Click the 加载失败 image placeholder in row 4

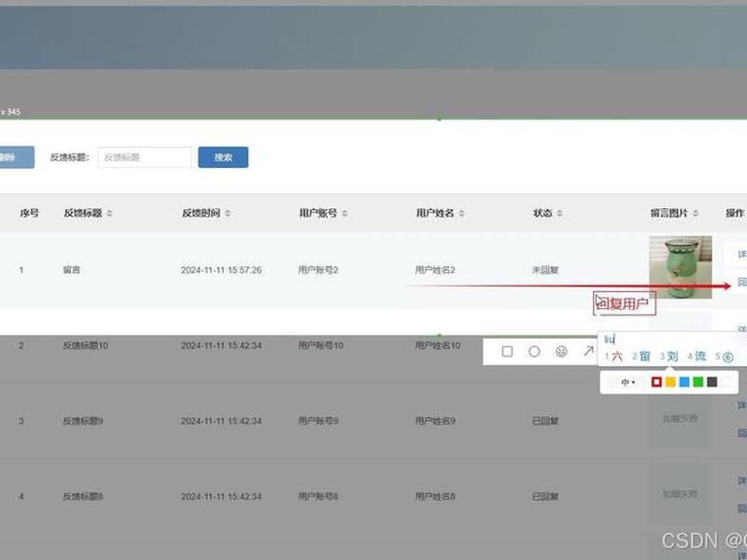click(x=681, y=494)
